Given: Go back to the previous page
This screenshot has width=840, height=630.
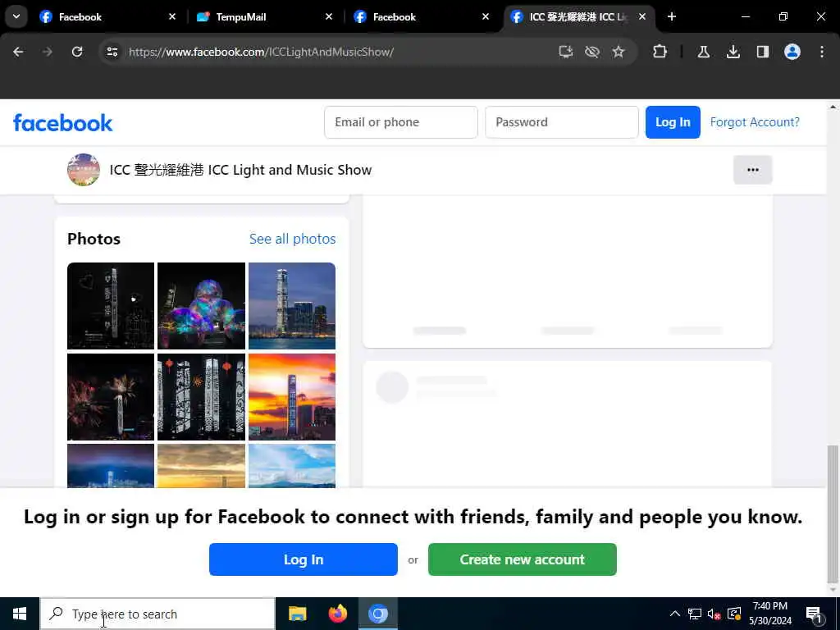Looking at the screenshot, I should tap(18, 52).
